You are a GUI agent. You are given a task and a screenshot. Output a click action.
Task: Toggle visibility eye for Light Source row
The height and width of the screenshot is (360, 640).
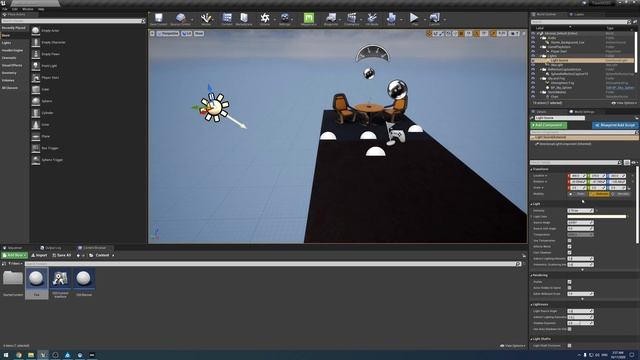point(533,60)
